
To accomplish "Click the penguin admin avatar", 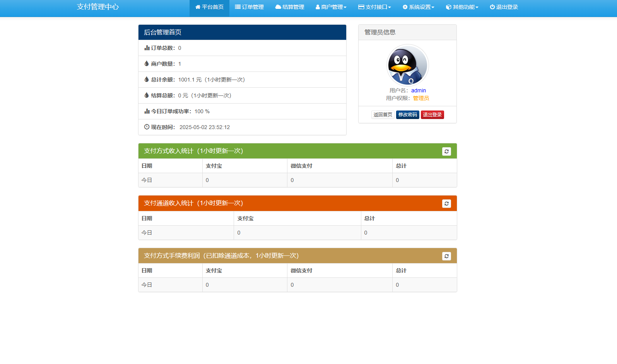I will coord(407,65).
